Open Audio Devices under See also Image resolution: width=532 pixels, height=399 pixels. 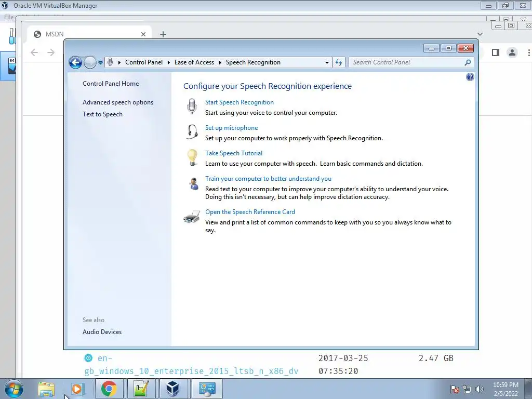[x=102, y=332]
